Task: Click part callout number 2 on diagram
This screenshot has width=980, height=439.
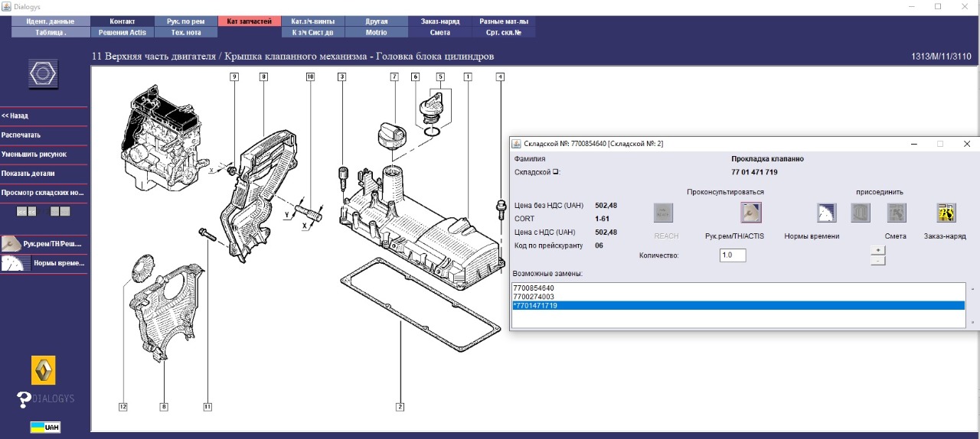Action: click(x=400, y=407)
